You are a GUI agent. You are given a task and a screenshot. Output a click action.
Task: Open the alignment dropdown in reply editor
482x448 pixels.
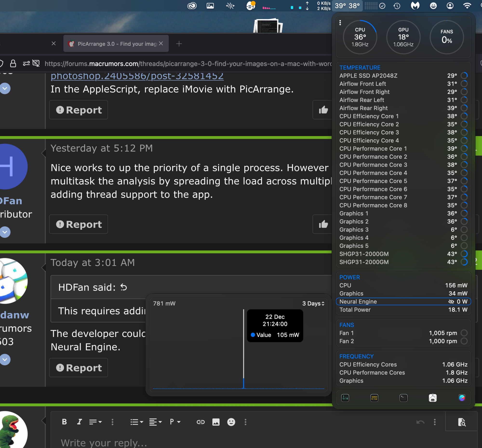point(155,422)
